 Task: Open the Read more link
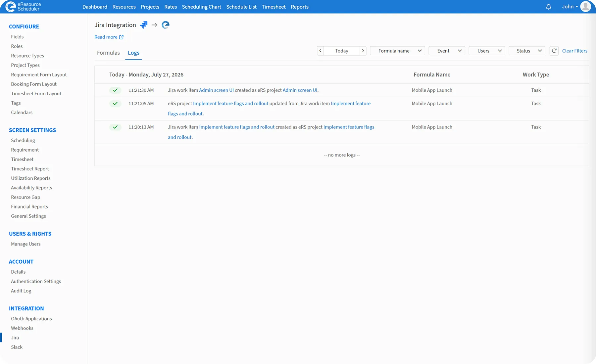click(x=106, y=37)
